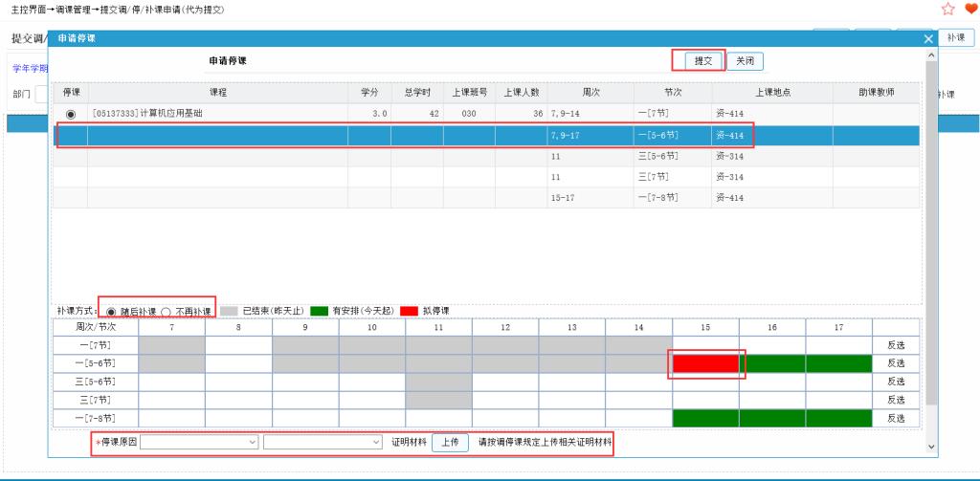This screenshot has height=481, width=980.
Task: Click green week 16 cell in 一[5-6节] row
Action: coord(771,363)
